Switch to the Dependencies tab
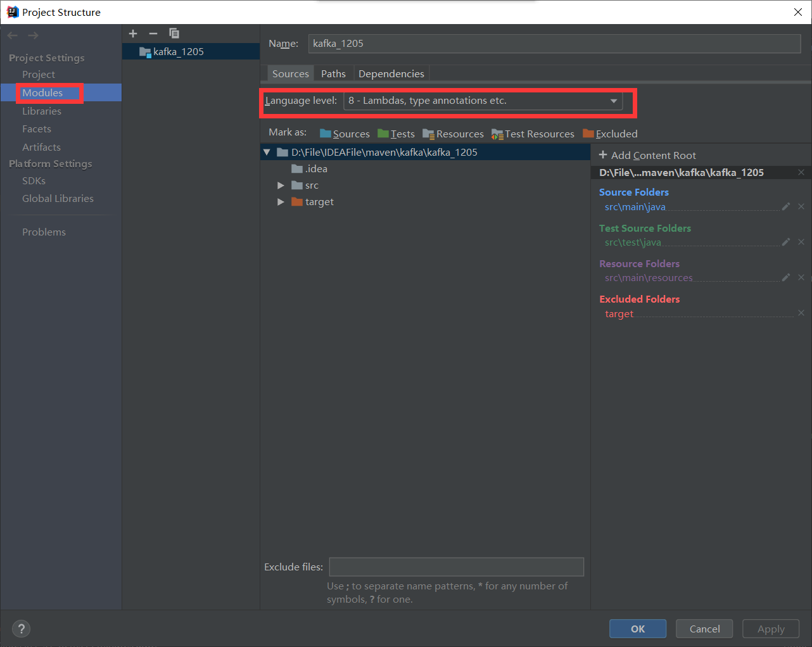The height and width of the screenshot is (647, 812). pyautogui.click(x=391, y=73)
